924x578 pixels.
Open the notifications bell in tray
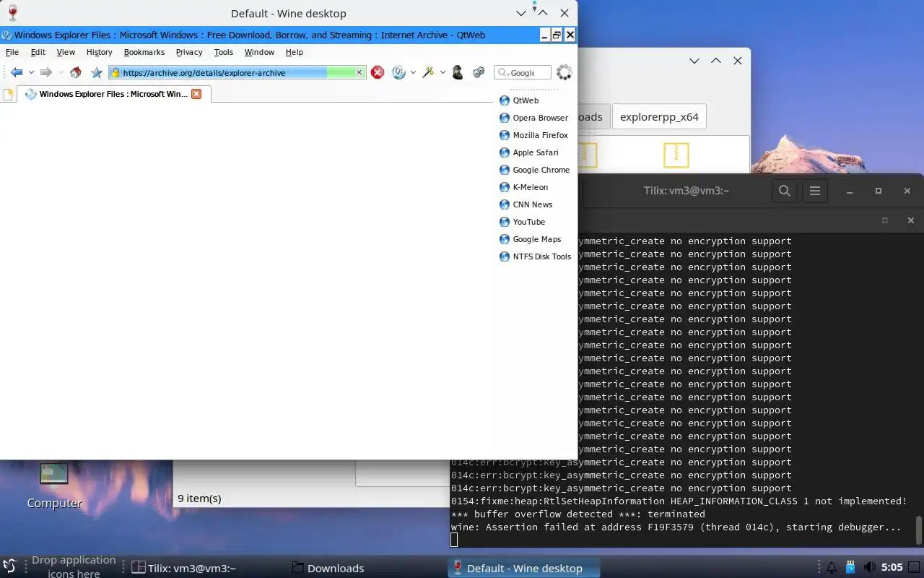click(x=832, y=567)
